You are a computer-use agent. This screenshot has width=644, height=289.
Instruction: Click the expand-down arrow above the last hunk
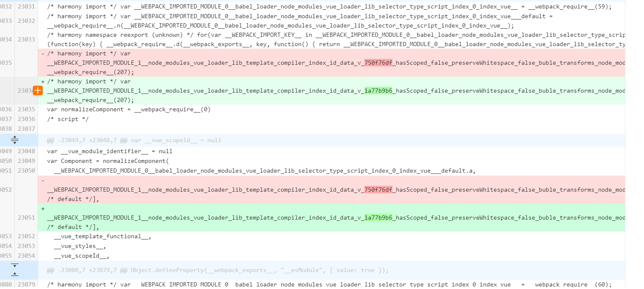pos(15,264)
